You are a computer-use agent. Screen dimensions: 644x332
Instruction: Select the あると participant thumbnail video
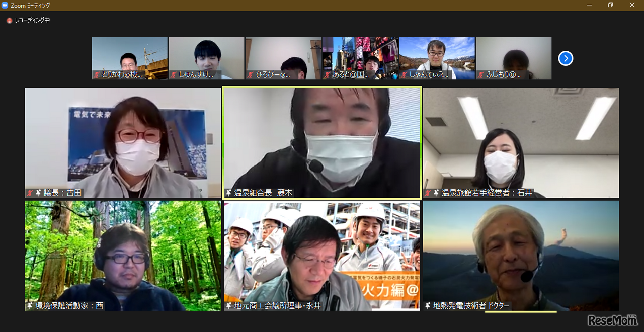point(360,58)
